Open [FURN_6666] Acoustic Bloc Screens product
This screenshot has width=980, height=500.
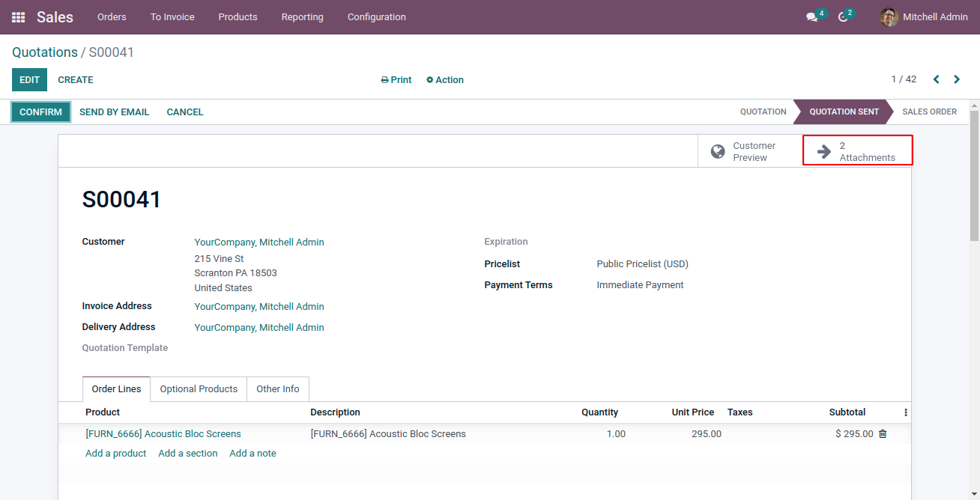[163, 434]
